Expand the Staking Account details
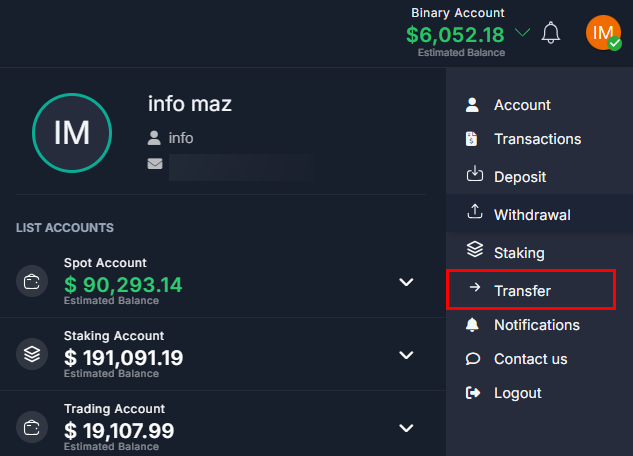Screen dimensions: 633x456 pos(406,355)
